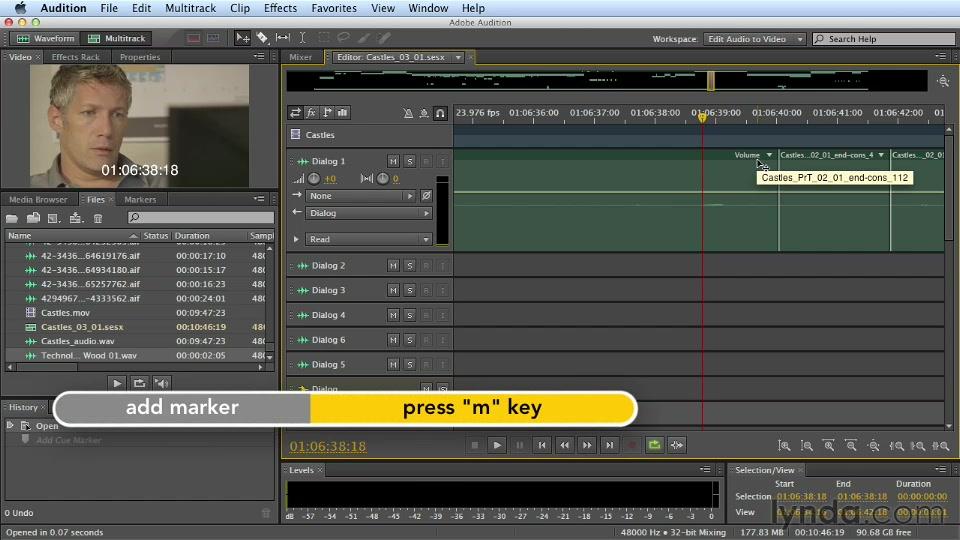Mute the Dialog 2 track
This screenshot has height=540, width=960.
(x=393, y=266)
